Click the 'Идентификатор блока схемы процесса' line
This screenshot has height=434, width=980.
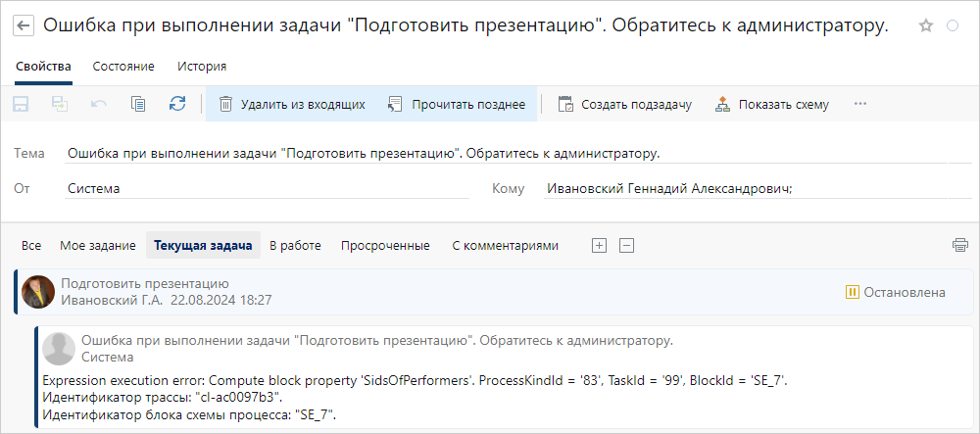point(189,412)
